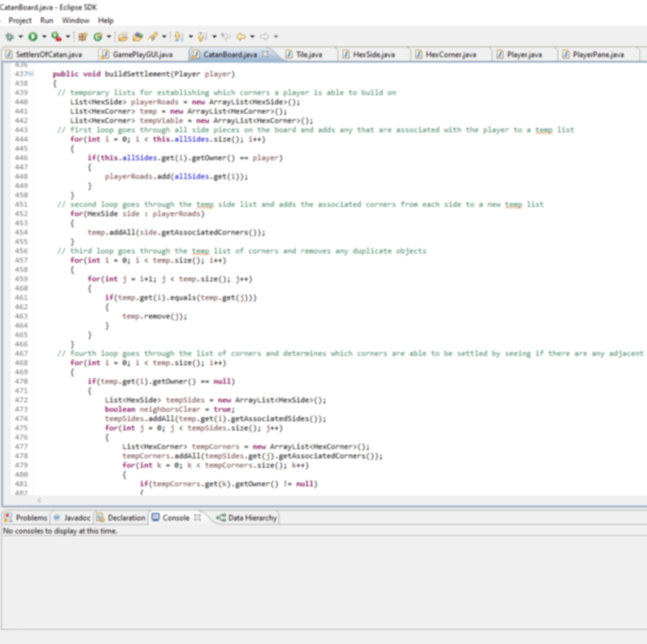647x644 pixels.
Task: Switch to HexSide.java editor tab
Action: (374, 55)
